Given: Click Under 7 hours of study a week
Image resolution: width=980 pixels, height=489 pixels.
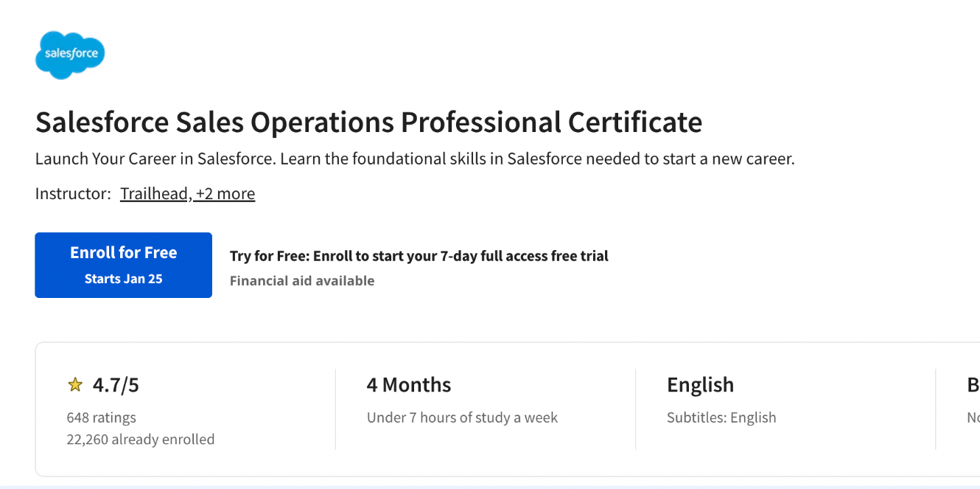Looking at the screenshot, I should (462, 417).
